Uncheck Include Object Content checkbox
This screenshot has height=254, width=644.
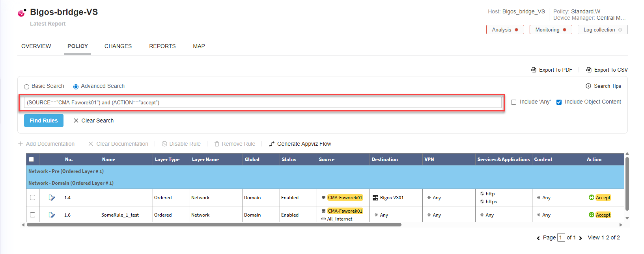(x=559, y=102)
